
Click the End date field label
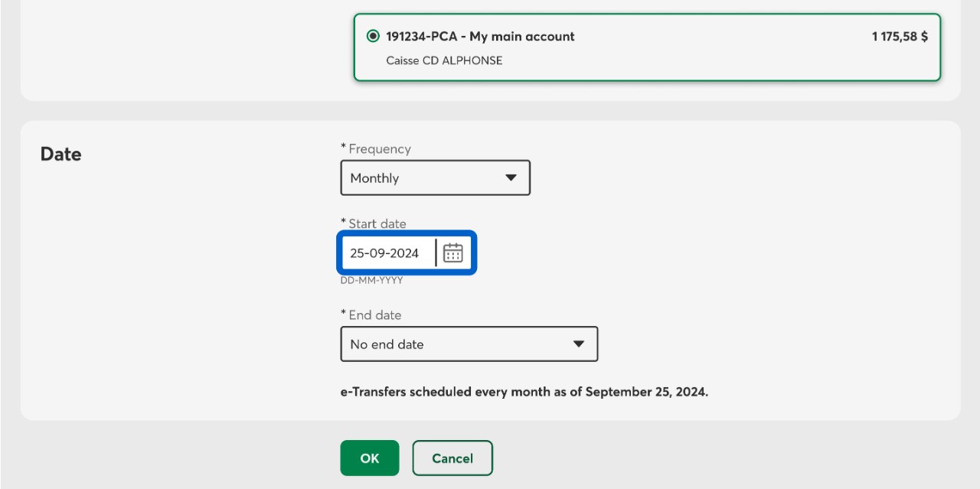pos(374,315)
